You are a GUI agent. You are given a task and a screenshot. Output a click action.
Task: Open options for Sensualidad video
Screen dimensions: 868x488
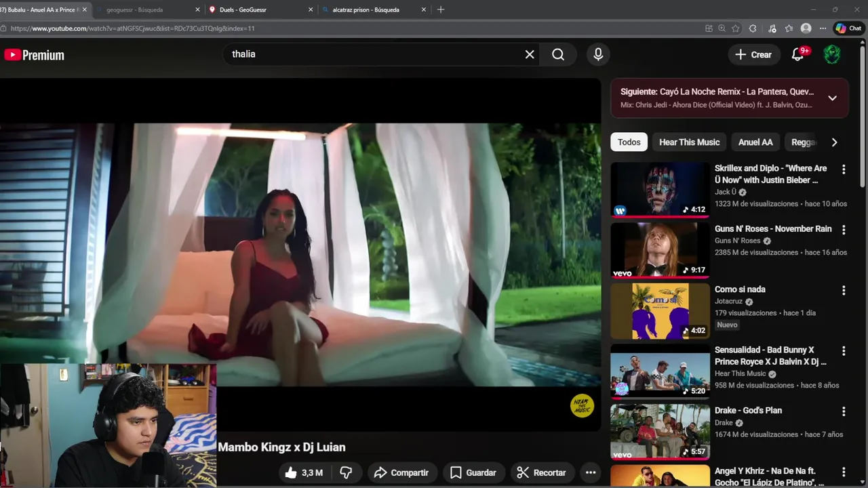click(x=844, y=351)
